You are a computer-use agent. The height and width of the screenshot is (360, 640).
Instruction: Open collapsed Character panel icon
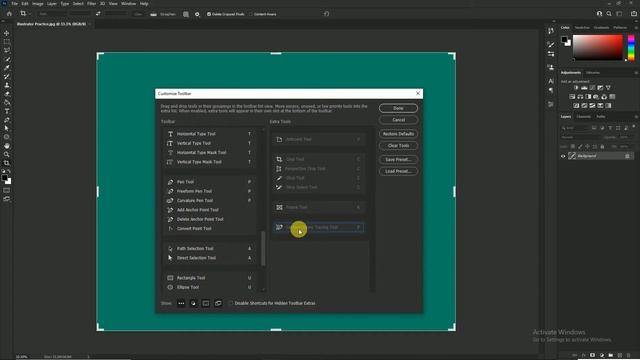pyautogui.click(x=551, y=81)
